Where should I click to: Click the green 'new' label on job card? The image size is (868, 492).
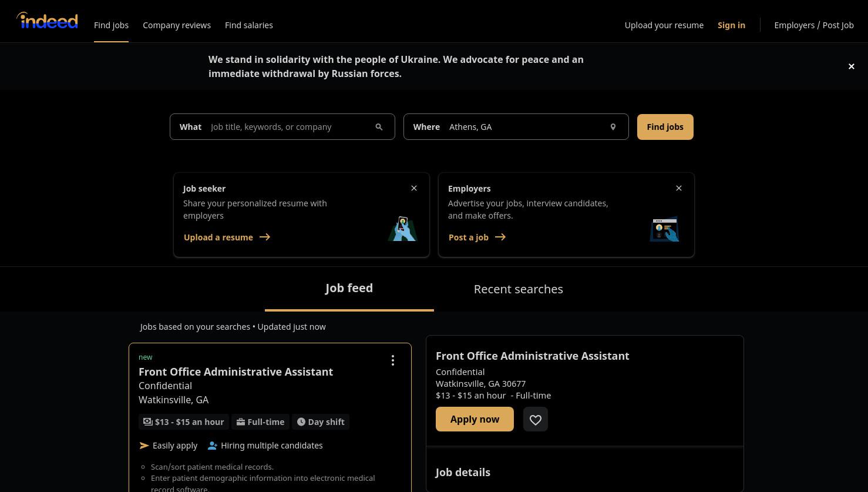(146, 357)
